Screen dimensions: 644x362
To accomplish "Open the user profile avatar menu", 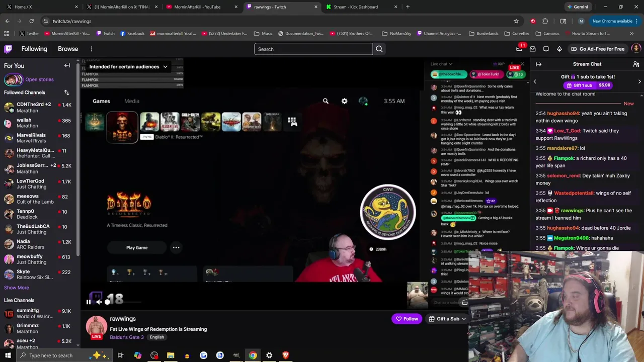I will 636,49.
